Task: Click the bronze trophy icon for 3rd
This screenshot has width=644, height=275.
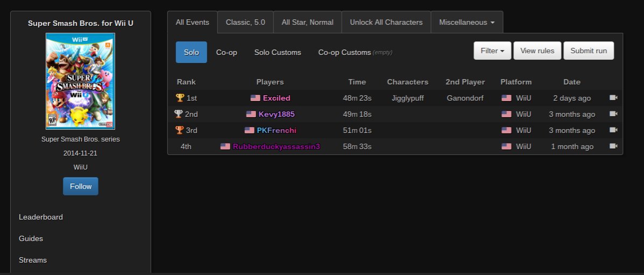Action: [180, 130]
